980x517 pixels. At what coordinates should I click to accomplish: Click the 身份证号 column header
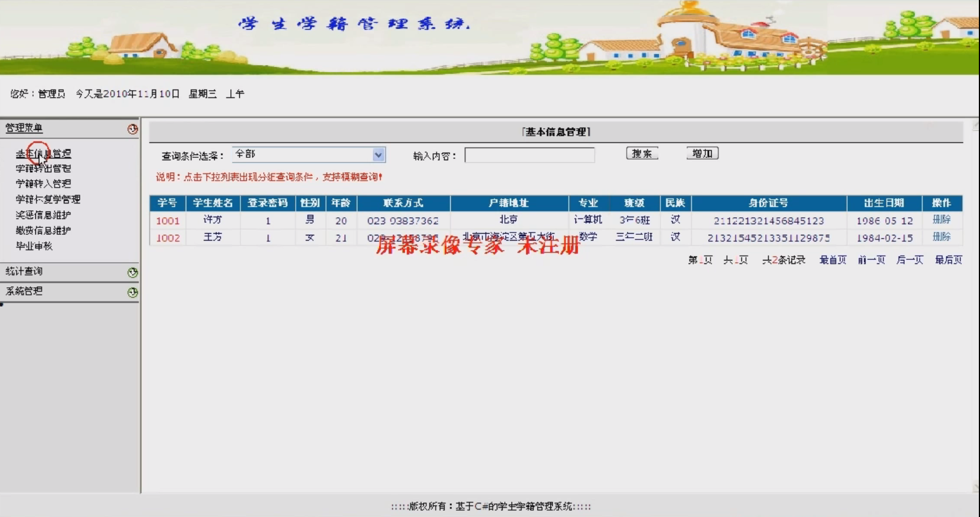pos(769,203)
